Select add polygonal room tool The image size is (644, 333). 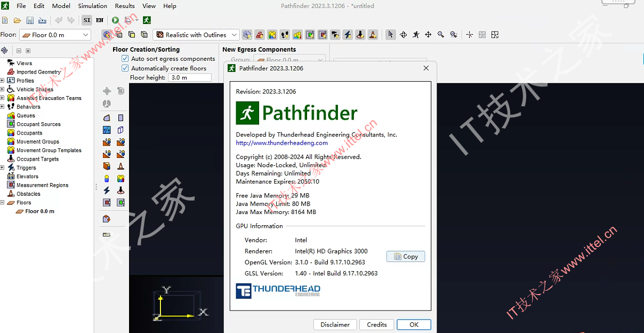107,118
